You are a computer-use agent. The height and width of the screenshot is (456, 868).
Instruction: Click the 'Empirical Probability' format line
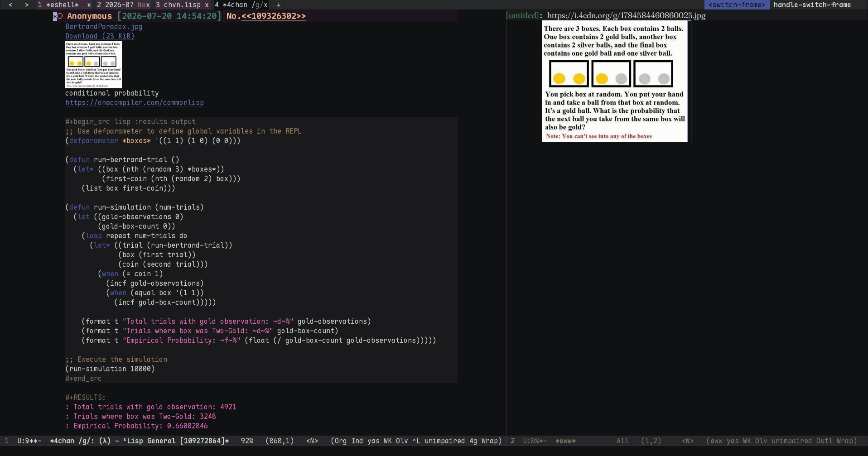[x=259, y=341]
